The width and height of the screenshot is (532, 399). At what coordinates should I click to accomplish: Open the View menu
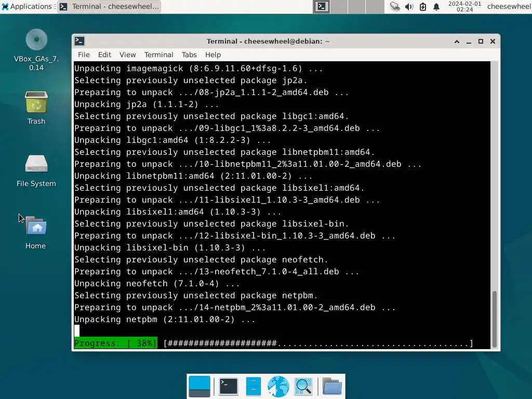(128, 55)
